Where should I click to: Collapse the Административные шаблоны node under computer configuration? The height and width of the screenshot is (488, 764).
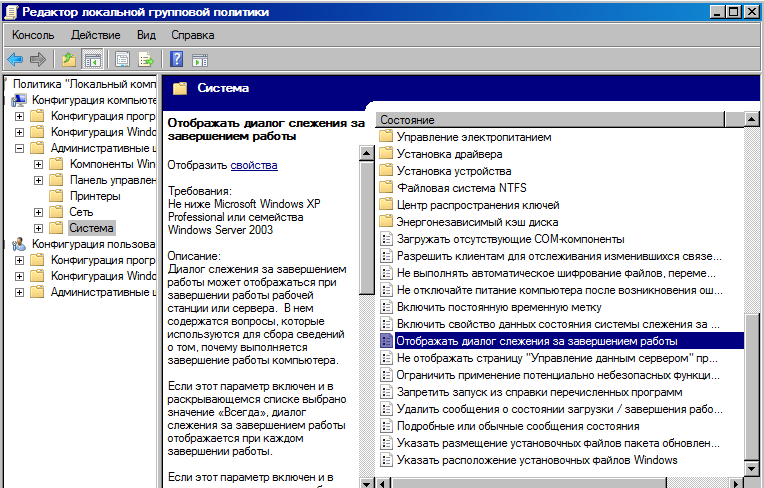tap(20, 148)
